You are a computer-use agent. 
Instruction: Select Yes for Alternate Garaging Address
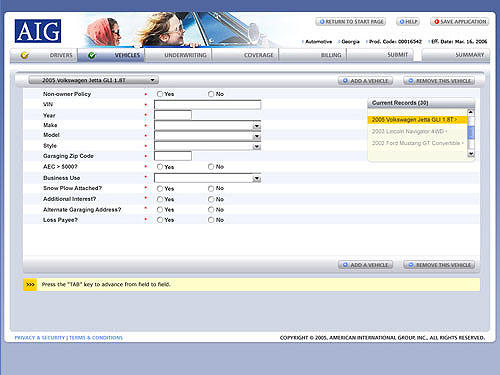click(160, 210)
